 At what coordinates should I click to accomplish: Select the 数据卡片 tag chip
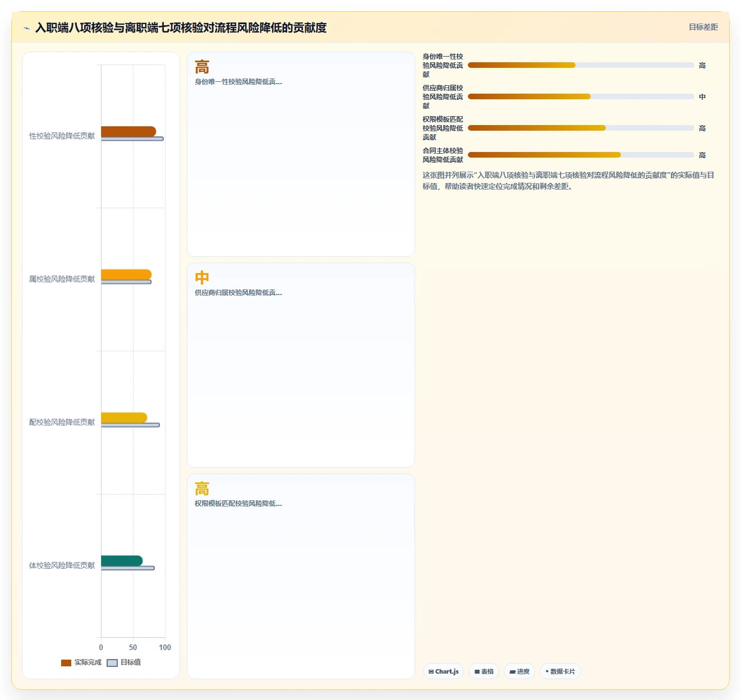560,671
